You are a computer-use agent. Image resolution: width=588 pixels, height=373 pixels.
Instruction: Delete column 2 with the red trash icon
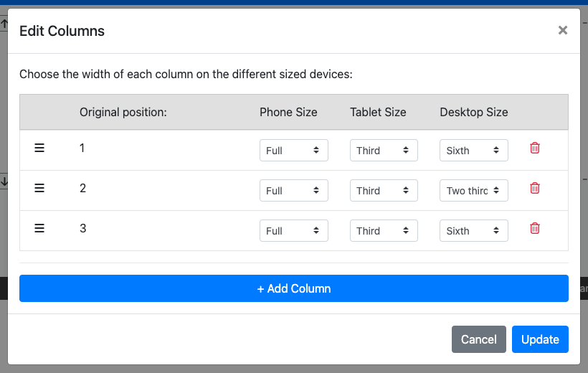pos(535,188)
